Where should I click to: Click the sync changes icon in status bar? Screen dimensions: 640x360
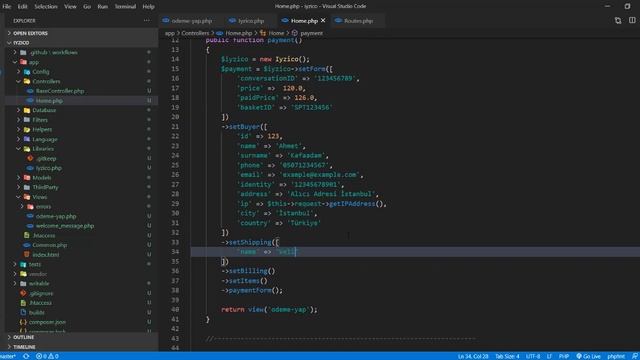(26, 356)
